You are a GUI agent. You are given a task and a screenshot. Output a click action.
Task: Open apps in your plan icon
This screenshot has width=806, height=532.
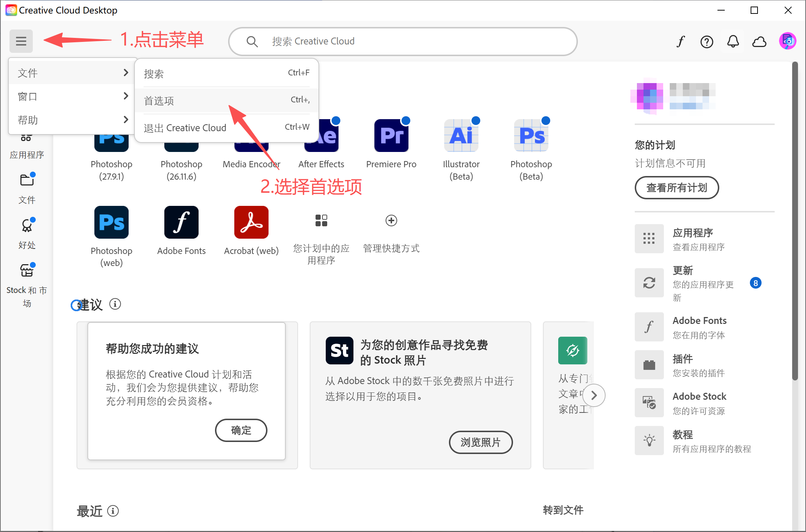click(321, 220)
